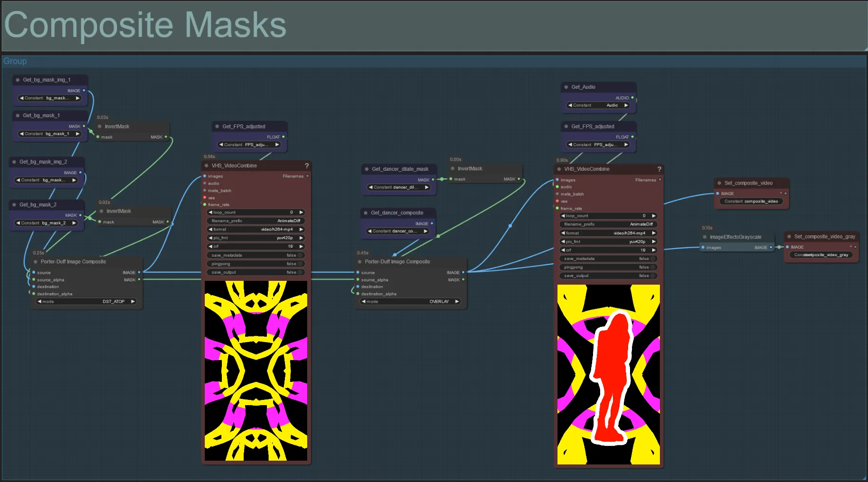Open the Constant dropdown in Get_bg_mask_img_2
Image resolution: width=868 pixels, height=482 pixels.
coord(46,180)
